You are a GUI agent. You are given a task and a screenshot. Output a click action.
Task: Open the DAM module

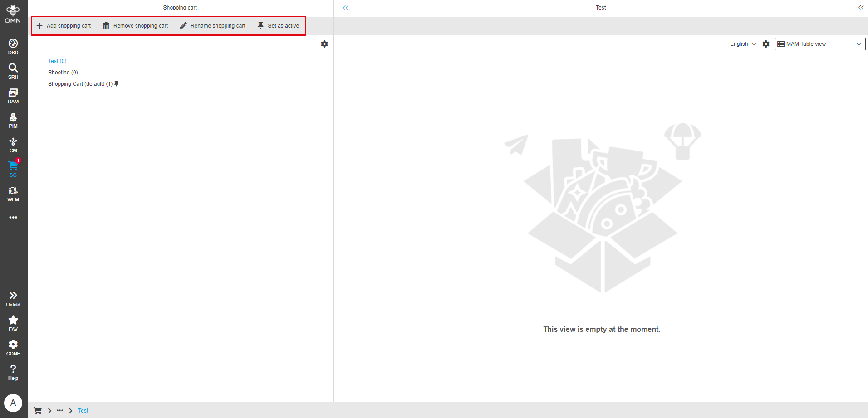(13, 96)
